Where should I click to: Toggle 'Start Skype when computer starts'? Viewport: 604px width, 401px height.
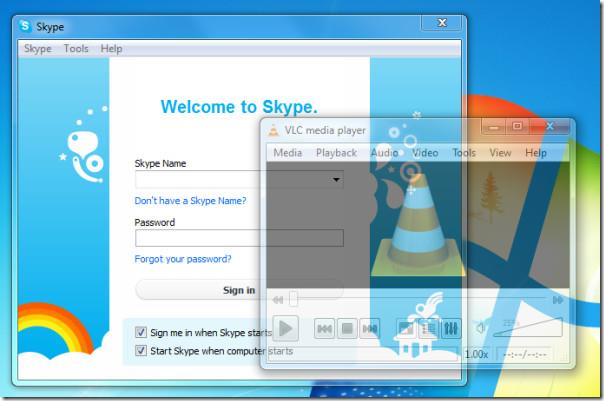point(141,351)
